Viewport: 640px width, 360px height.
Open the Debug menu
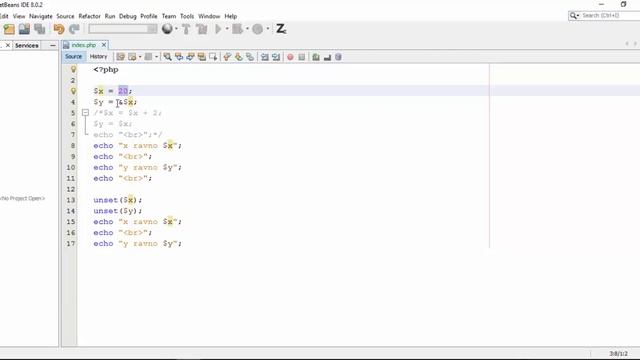[x=127, y=16]
